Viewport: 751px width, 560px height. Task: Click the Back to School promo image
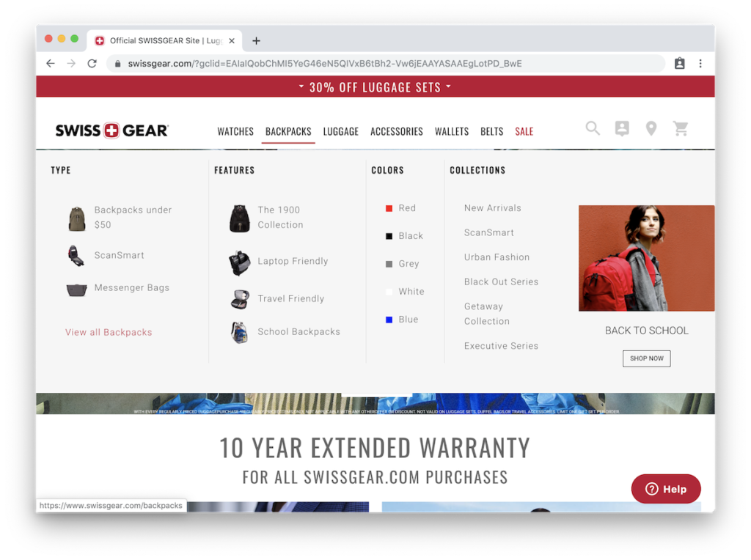647,259
